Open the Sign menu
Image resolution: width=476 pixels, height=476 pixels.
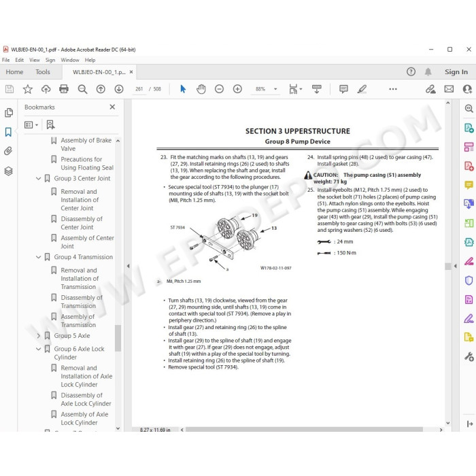tap(50, 60)
